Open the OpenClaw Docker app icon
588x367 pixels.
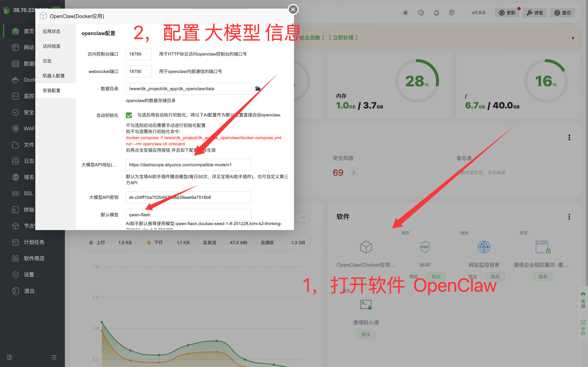coord(366,247)
